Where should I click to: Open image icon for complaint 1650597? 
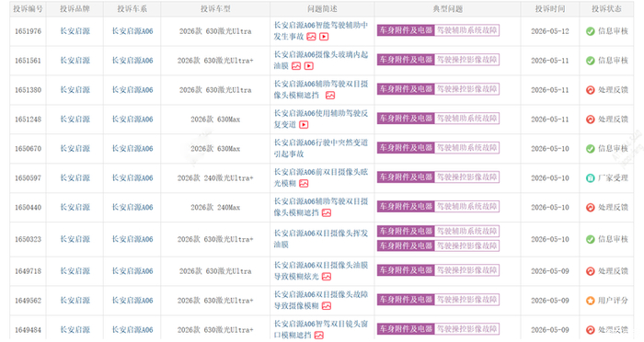(x=304, y=184)
